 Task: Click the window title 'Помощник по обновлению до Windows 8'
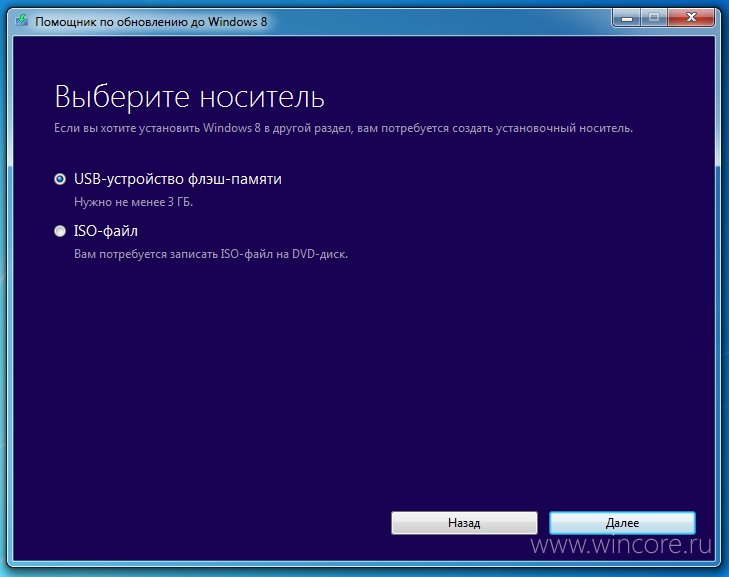[151, 22]
